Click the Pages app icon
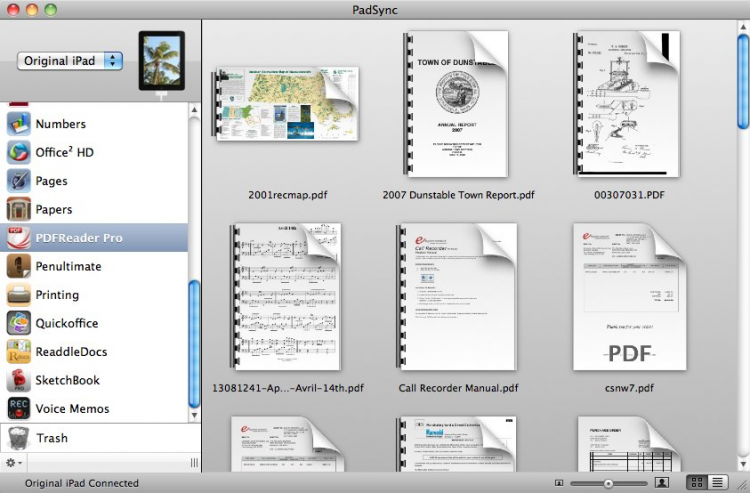The width and height of the screenshot is (750, 493). coord(19,181)
